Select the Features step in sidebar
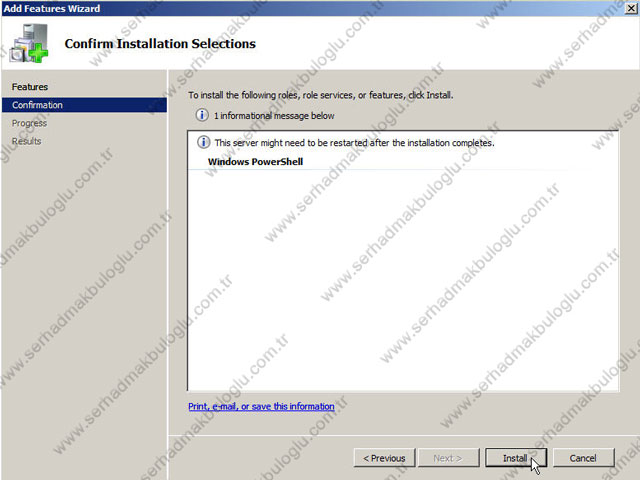 click(30, 87)
